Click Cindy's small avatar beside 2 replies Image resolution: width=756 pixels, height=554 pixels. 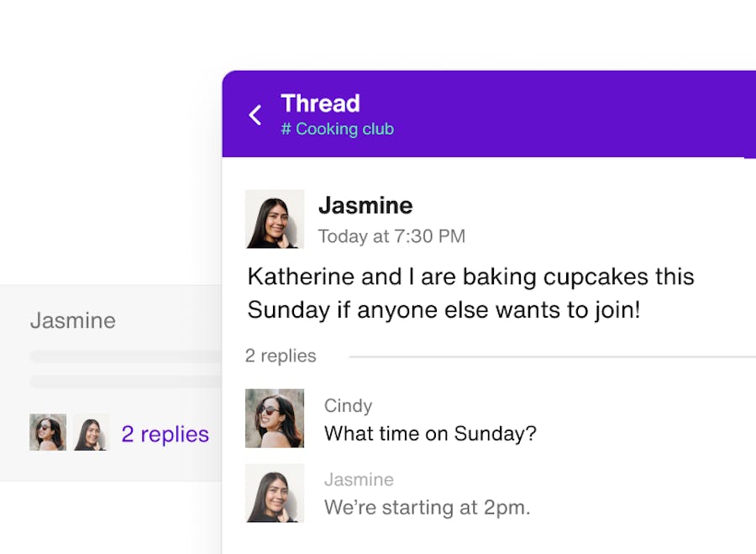click(x=48, y=432)
